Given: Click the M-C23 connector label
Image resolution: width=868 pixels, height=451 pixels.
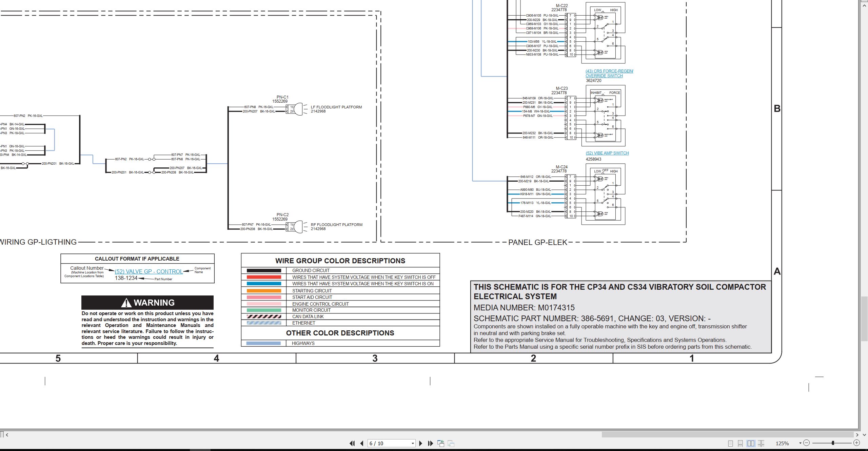Looking at the screenshot, I should (561, 88).
